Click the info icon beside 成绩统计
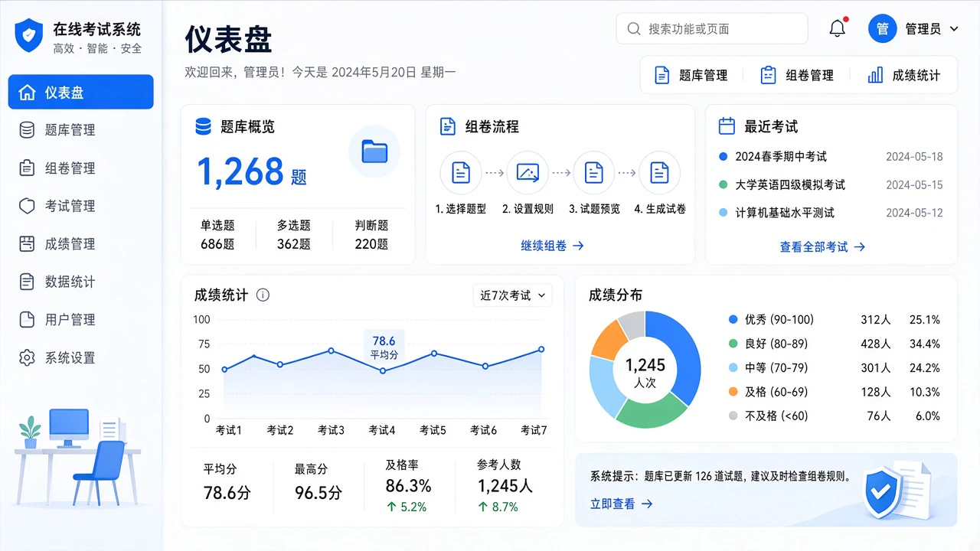The image size is (980, 551). tap(263, 295)
